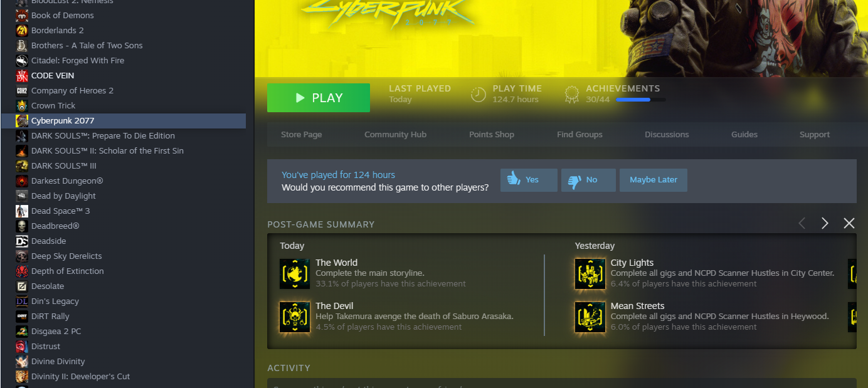Click the Deadside game icon
This screenshot has height=388, width=868.
pyautogui.click(x=22, y=241)
